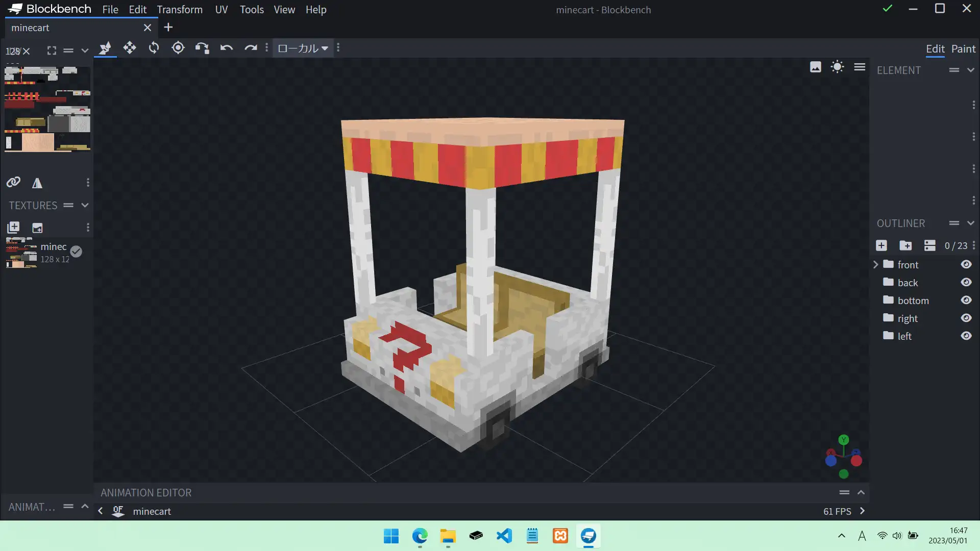Switch to Paint mode tab

(963, 49)
